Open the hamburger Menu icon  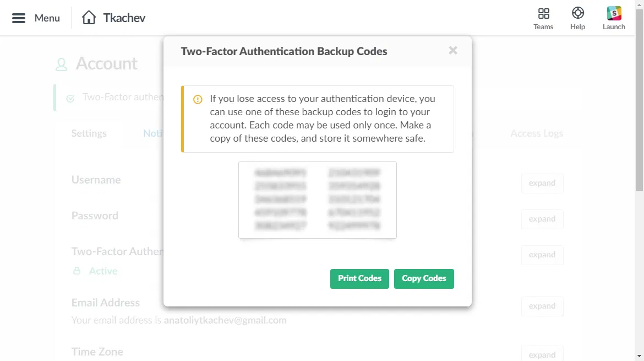click(19, 18)
